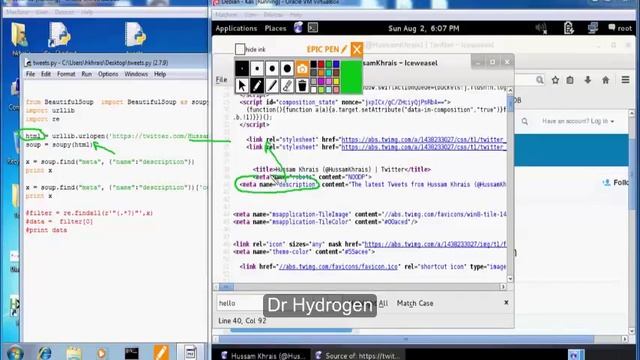Click the downloads arrow icon in Iceweasel toolbar
Screen dimensions: 640x360
[x=588, y=80]
